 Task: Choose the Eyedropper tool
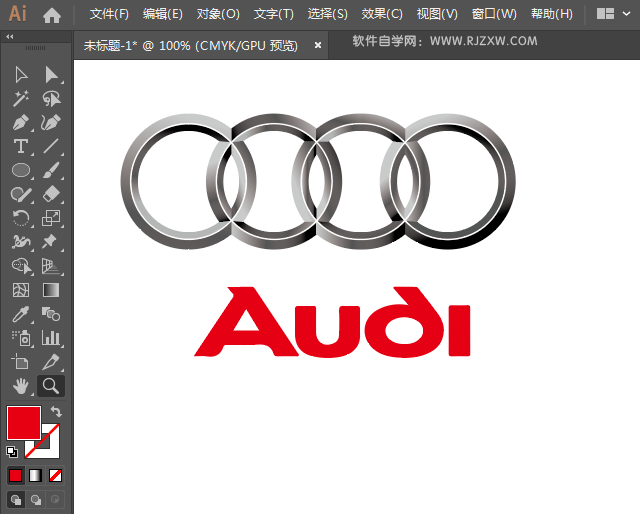[x=21, y=314]
